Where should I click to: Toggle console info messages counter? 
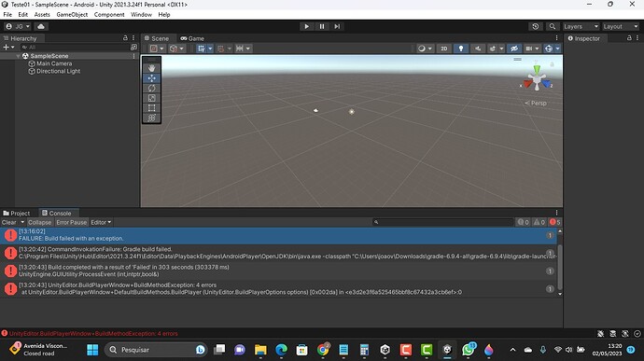point(523,222)
